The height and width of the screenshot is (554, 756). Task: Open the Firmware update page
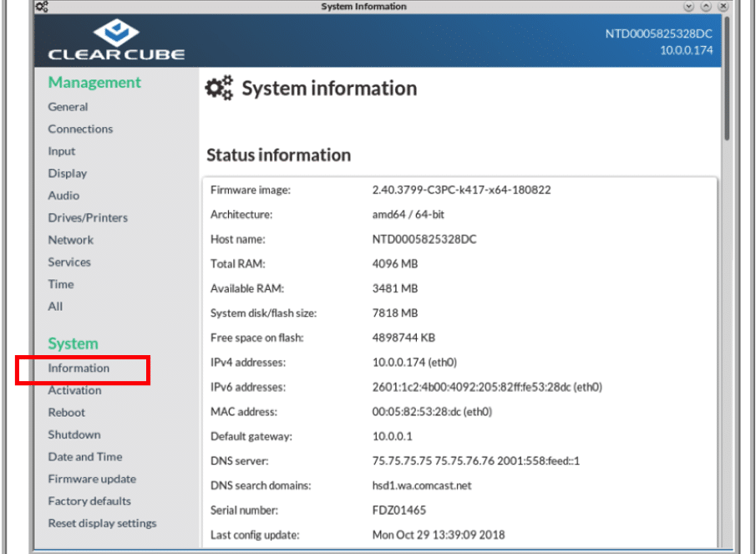pos(92,479)
